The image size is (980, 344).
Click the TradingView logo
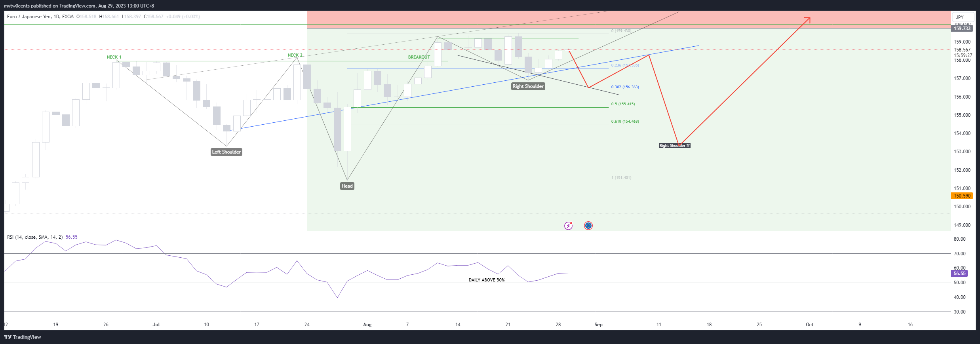[x=23, y=337]
